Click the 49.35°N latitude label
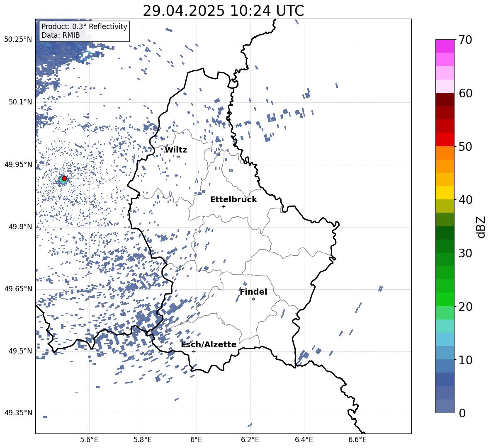Viewport: 491px width, 448px height. (x=18, y=413)
